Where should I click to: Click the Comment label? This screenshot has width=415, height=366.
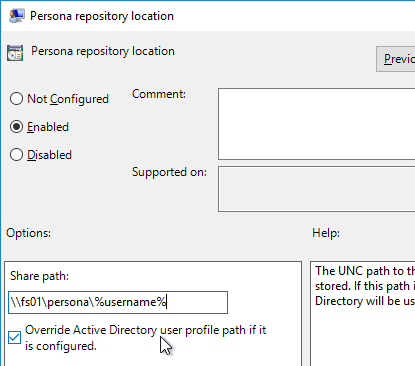pos(159,94)
